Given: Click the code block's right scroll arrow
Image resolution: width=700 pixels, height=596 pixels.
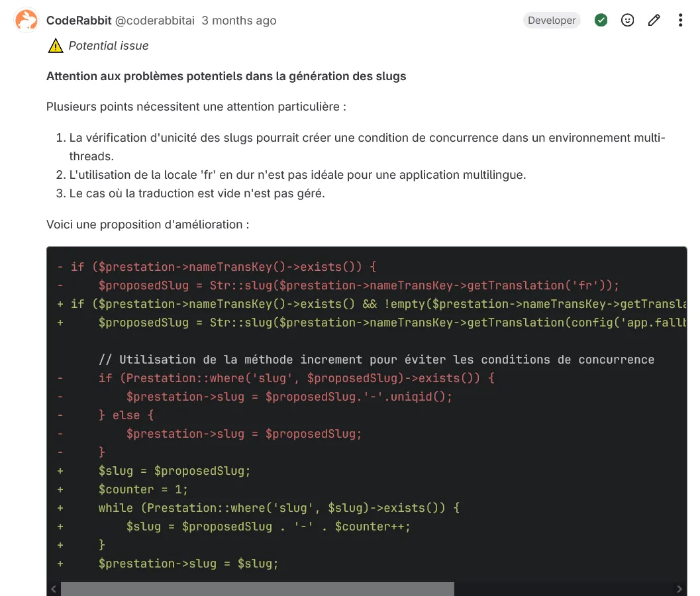Looking at the screenshot, I should (x=679, y=589).
